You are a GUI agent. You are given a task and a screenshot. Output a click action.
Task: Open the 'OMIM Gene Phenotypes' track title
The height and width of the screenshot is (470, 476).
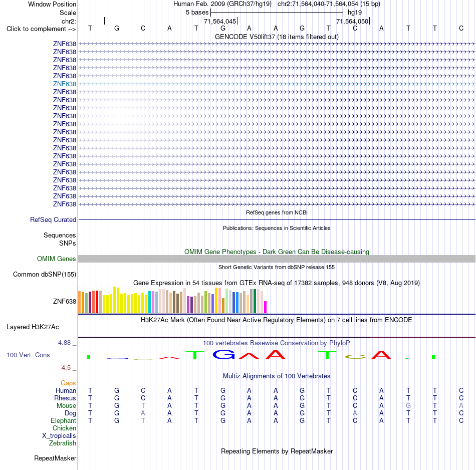coord(277,252)
